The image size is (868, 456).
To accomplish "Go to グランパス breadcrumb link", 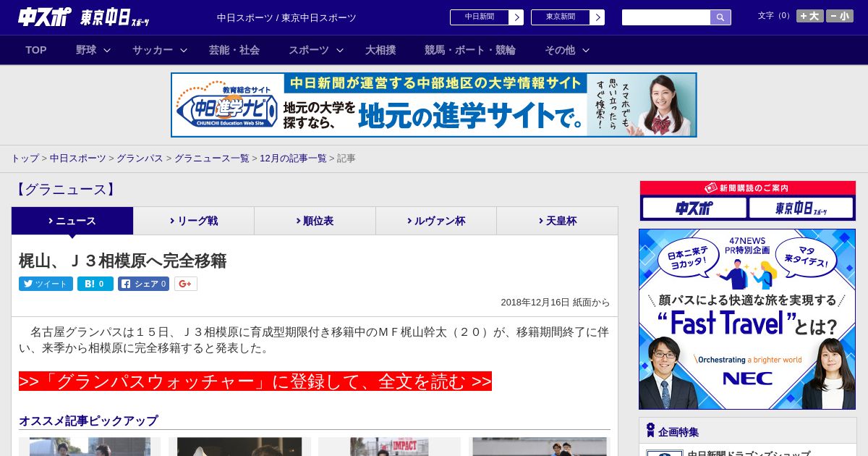I will tap(140, 159).
